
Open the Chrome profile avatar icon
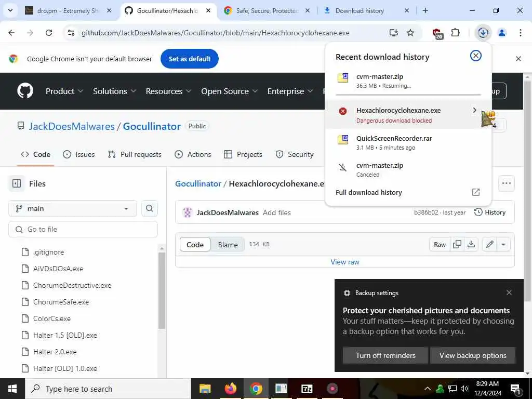tap(502, 33)
